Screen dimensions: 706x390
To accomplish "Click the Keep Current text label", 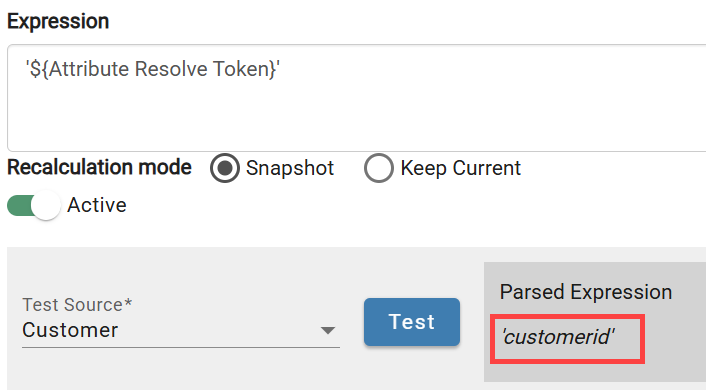I will tap(461, 168).
